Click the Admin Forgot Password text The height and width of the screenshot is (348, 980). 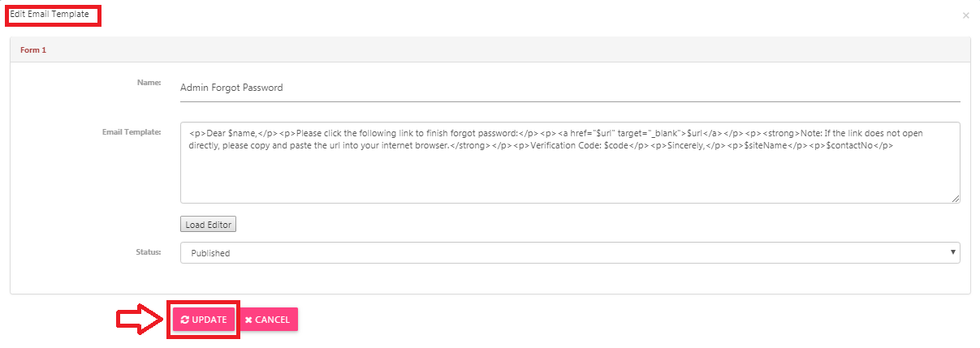(231, 88)
